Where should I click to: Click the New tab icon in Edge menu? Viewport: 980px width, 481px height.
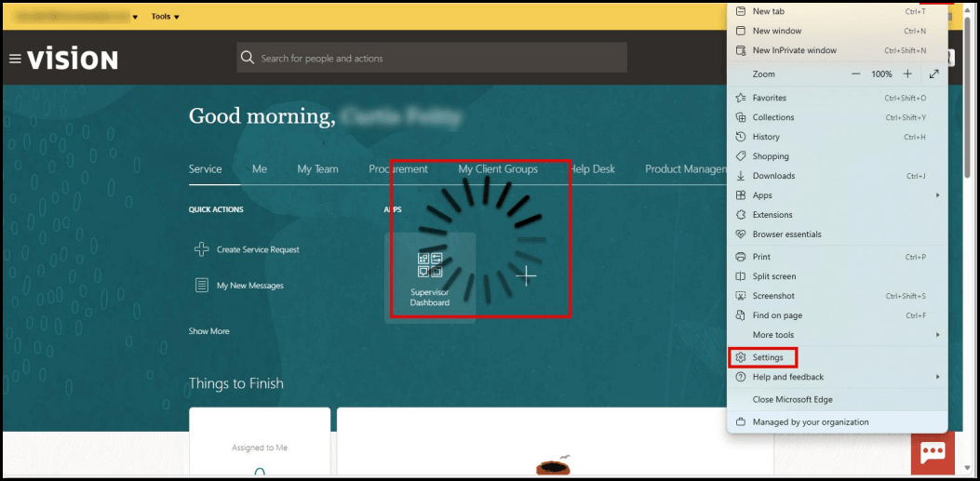pyautogui.click(x=741, y=11)
